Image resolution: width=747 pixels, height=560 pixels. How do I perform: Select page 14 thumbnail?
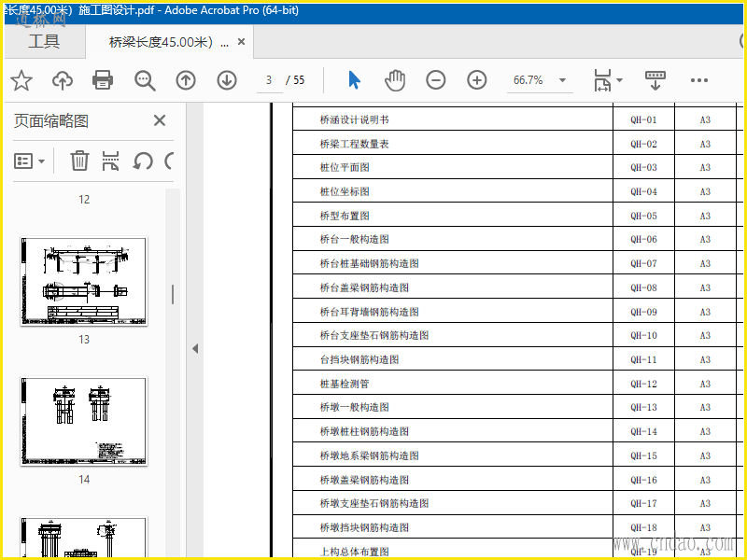click(84, 422)
